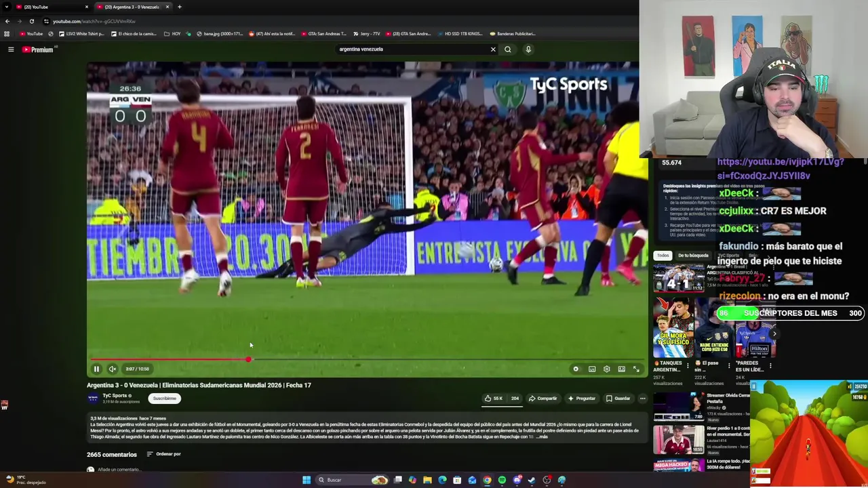Open File Explorer from the taskbar
Viewport: 868px width, 488px height.
[427, 480]
